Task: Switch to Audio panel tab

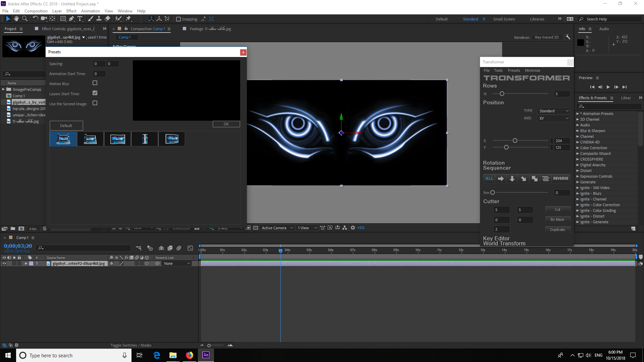Action: point(604,29)
